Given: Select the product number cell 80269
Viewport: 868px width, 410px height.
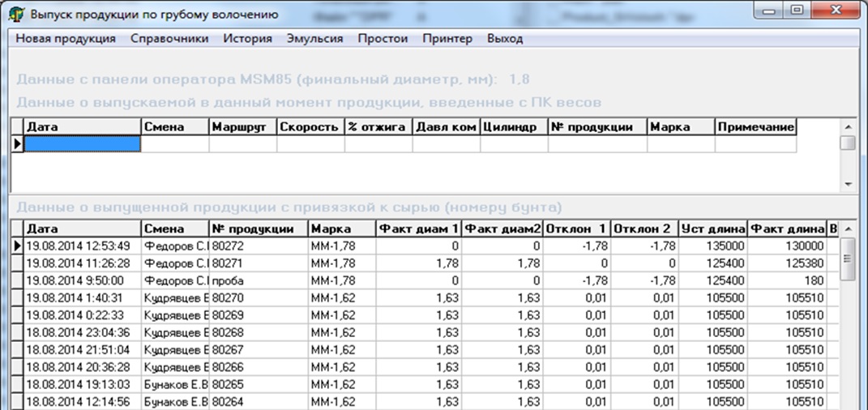Looking at the screenshot, I should [259, 315].
